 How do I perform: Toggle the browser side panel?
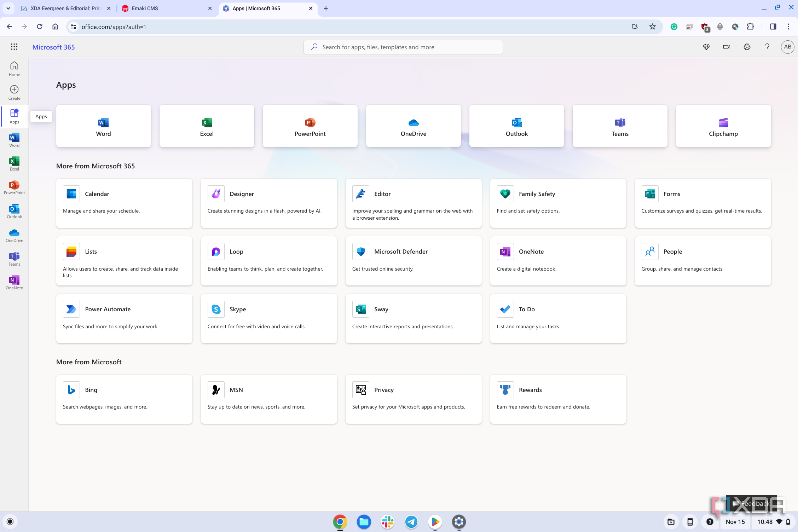773,27
